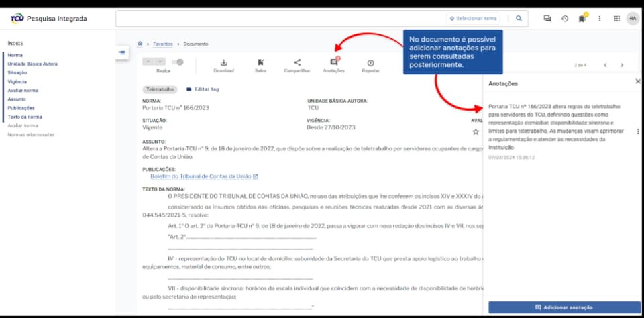Open the Selecionar tema dropdown
Viewport: 644px width, 318px height.
(x=473, y=19)
